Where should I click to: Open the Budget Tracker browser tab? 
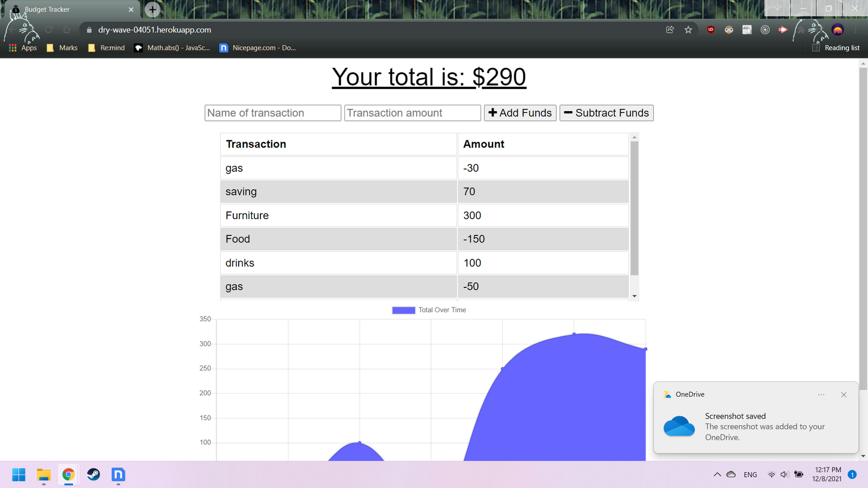pyautogui.click(x=71, y=10)
